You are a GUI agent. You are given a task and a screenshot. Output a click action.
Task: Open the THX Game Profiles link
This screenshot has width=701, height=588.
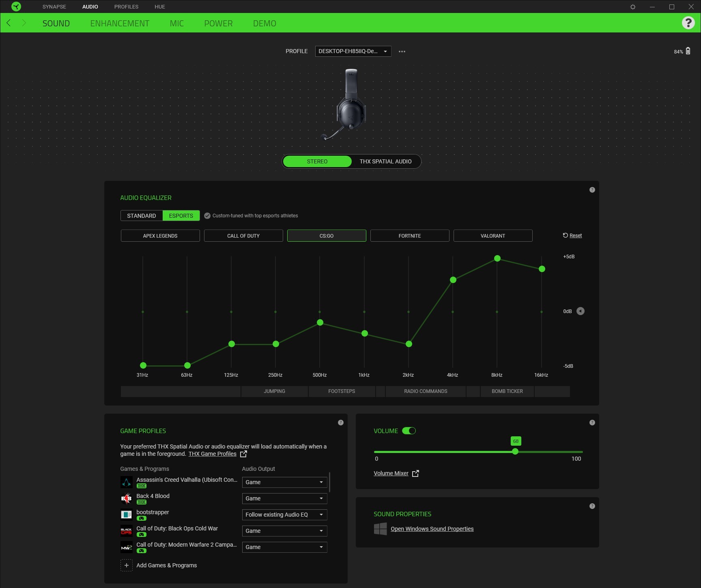tap(212, 454)
